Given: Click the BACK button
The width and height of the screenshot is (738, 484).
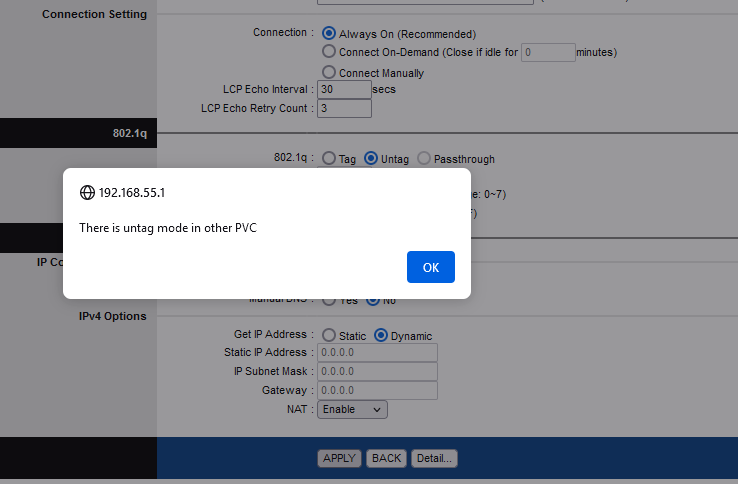Looking at the screenshot, I should (x=386, y=458).
